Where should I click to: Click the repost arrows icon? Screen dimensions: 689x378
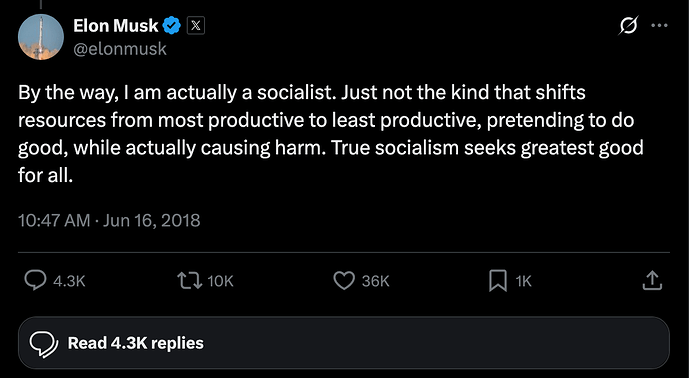coord(189,280)
